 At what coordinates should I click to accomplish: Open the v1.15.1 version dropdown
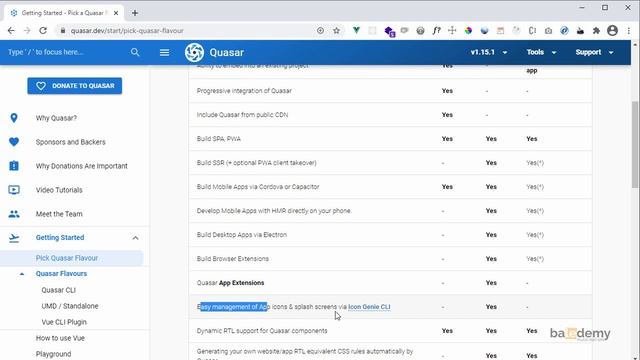coord(489,52)
